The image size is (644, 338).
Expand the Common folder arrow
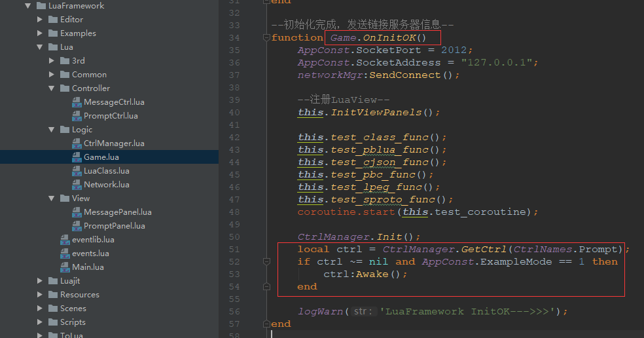52,75
